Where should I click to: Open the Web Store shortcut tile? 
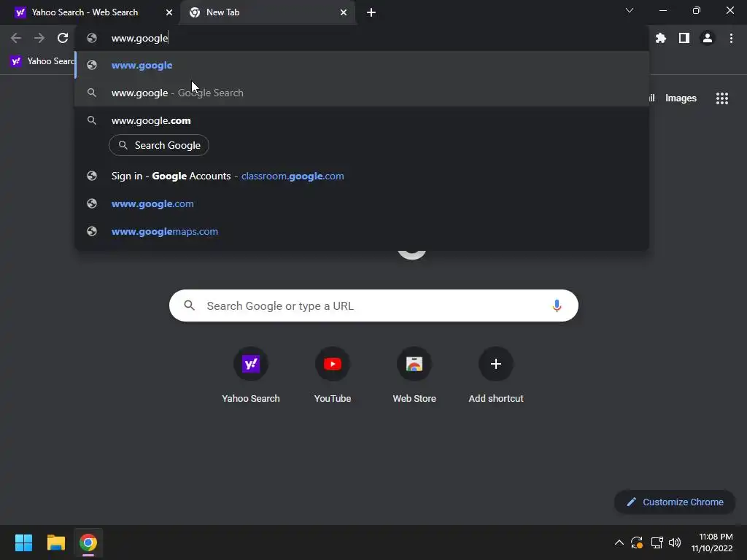pyautogui.click(x=414, y=376)
